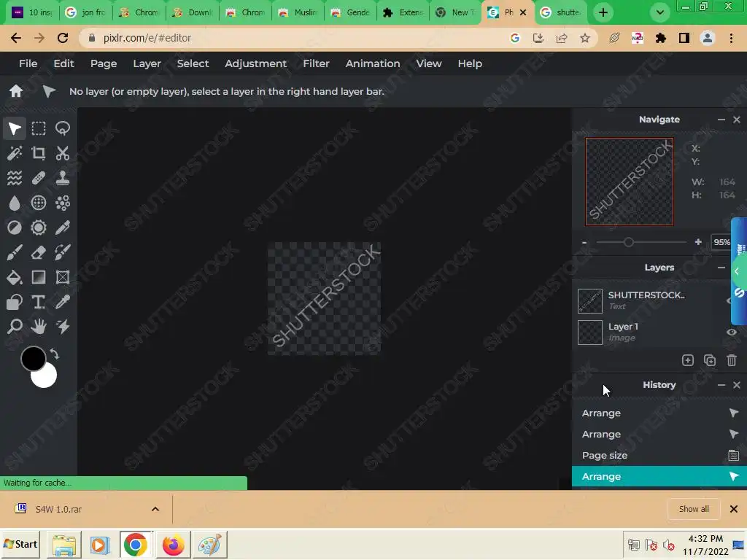747x560 pixels.
Task: Select the Paint bucket fill tool
Action: pos(15,277)
